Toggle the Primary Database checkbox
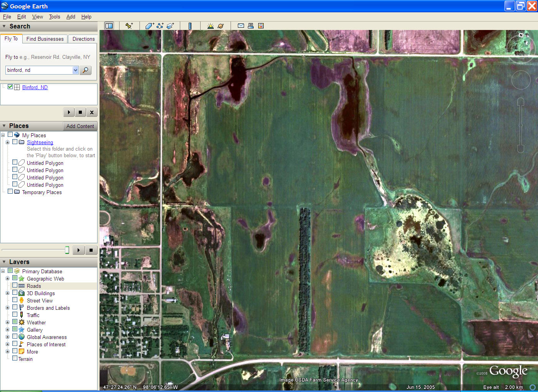The width and height of the screenshot is (538, 392). [10, 271]
